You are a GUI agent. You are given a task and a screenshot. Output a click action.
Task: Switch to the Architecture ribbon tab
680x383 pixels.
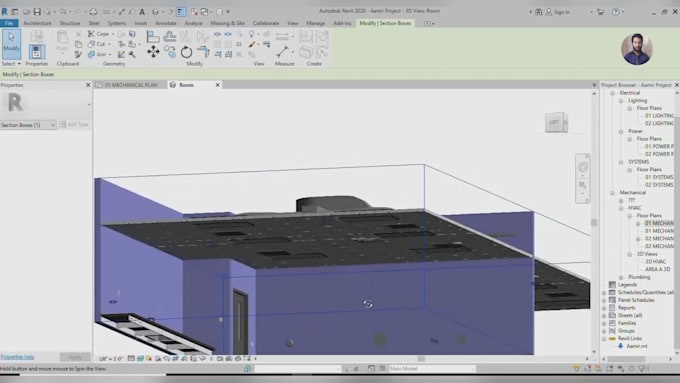click(x=37, y=23)
